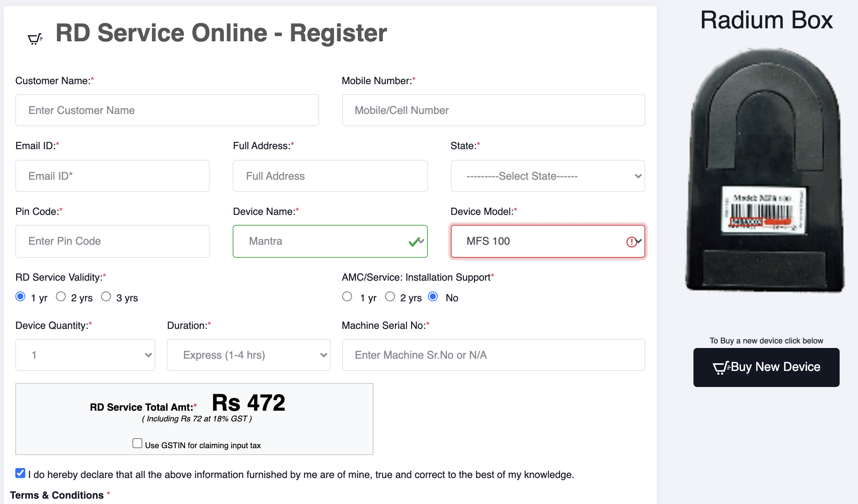
Task: Uncheck the declaration agreement checkbox
Action: coord(20,473)
